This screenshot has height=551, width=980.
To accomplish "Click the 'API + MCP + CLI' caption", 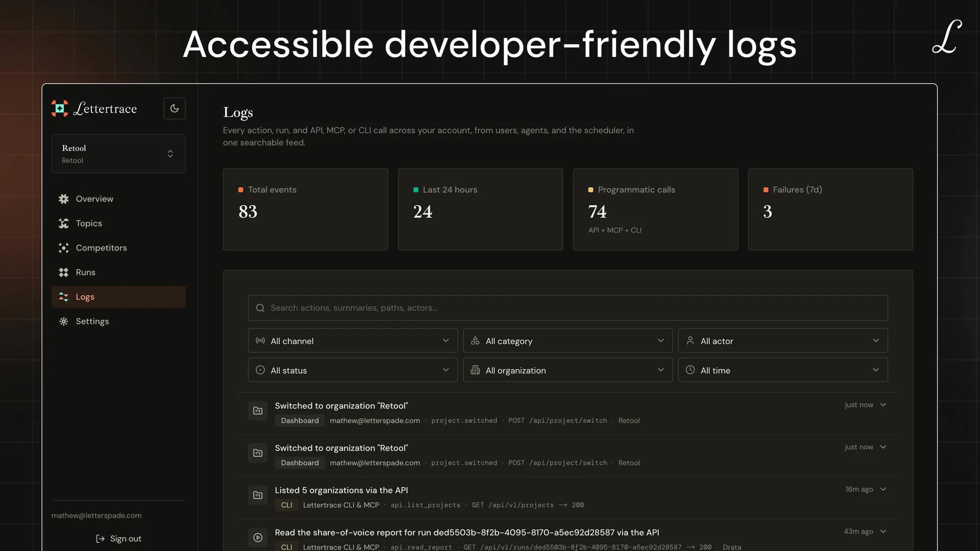I will [615, 231].
